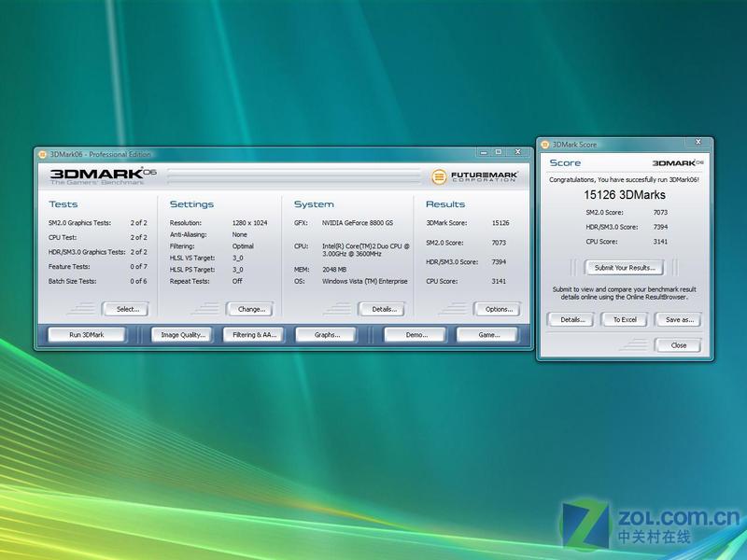Screen dimensions: 747x560
Task: Click the NVIDIA GeForce 8800 GS text
Action: click(358, 223)
